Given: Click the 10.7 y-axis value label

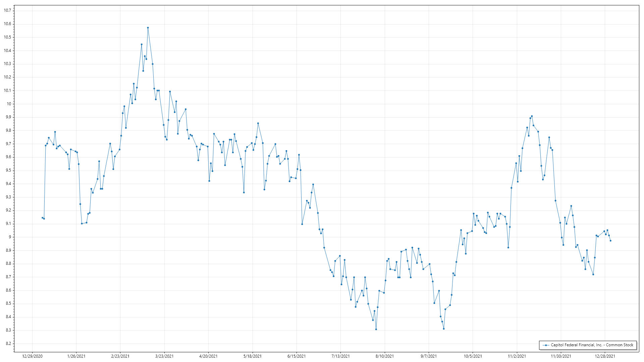Looking at the screenshot, I should (7, 10).
